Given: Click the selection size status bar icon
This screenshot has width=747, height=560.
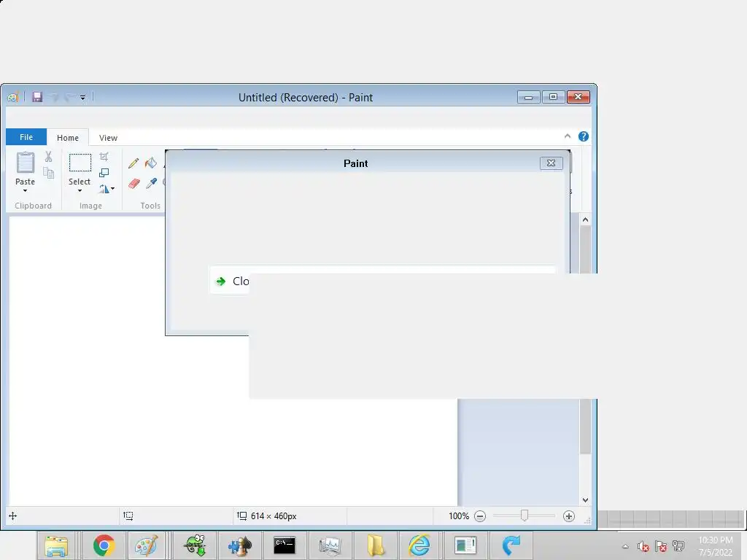Looking at the screenshot, I should (128, 516).
